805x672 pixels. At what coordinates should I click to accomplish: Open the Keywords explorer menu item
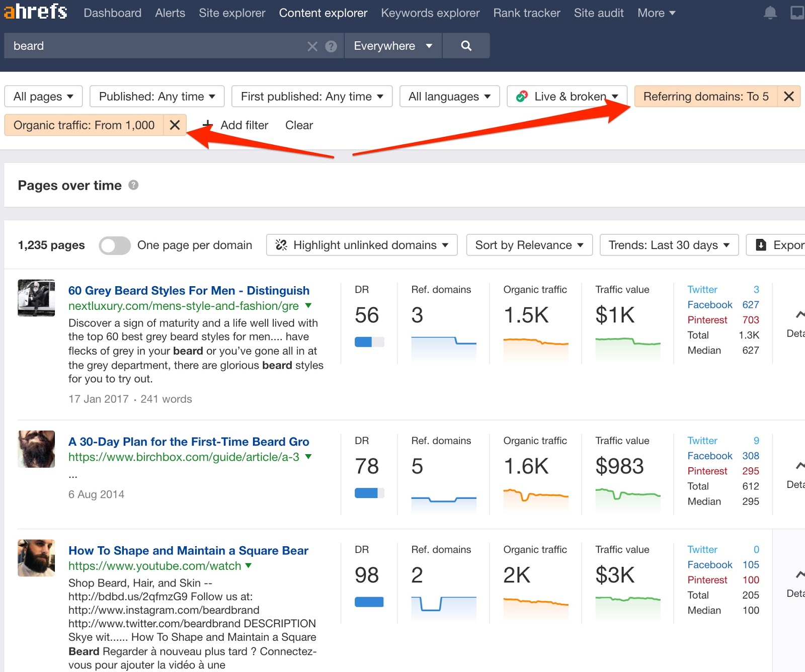pos(430,13)
